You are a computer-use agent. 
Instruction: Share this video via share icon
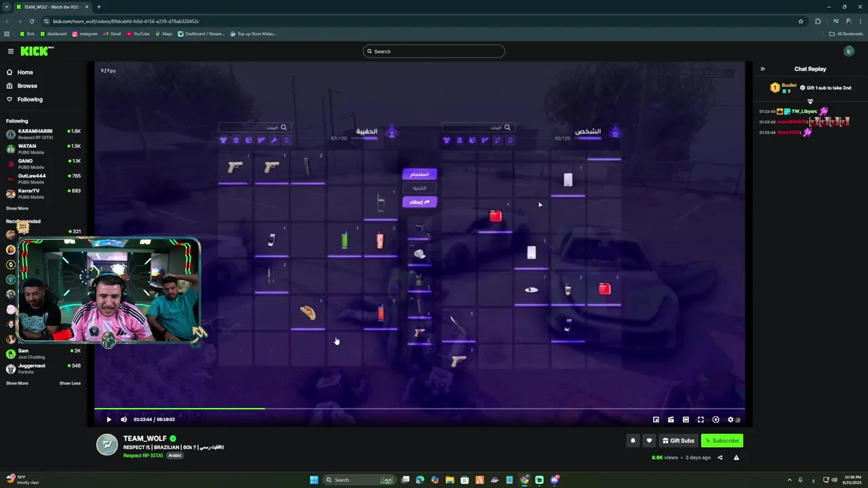coord(720,457)
